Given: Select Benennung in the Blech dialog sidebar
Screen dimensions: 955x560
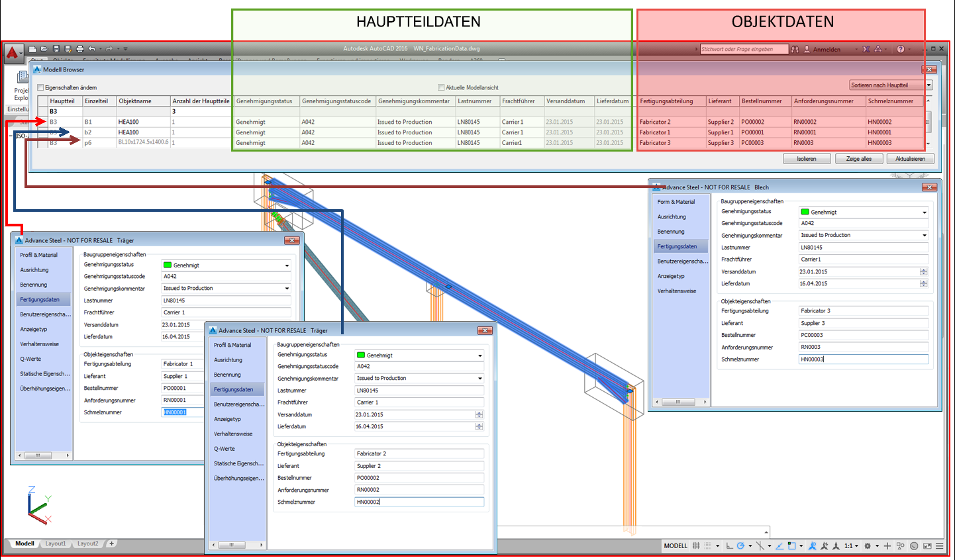Looking at the screenshot, I should (671, 232).
